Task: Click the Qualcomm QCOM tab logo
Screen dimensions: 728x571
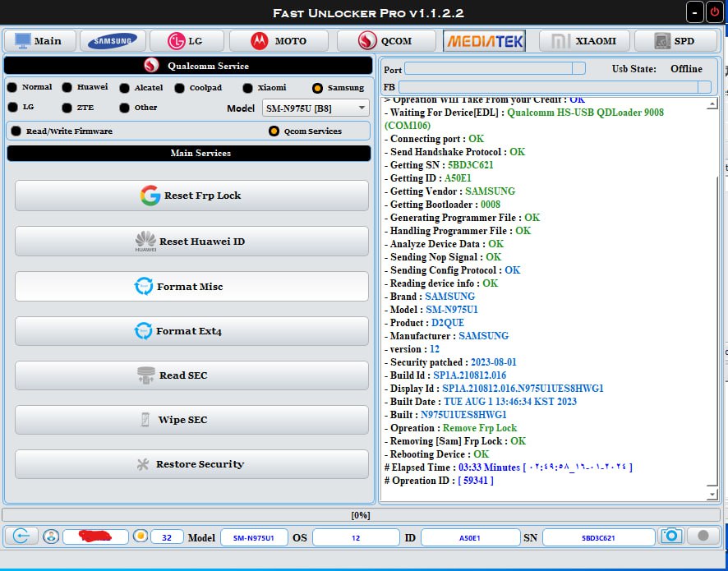Action: [367, 41]
